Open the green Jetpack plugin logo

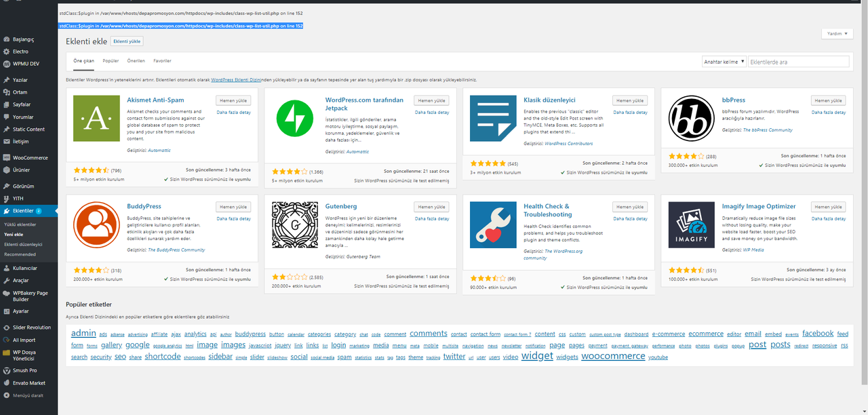294,118
